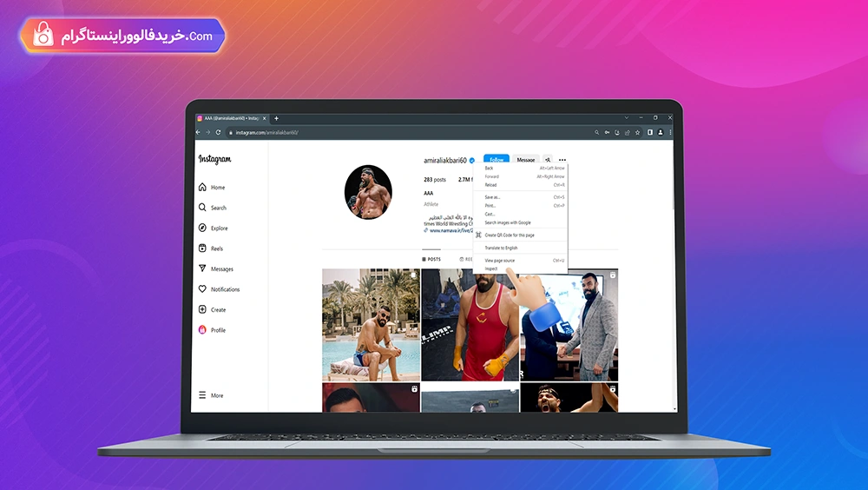
Task: Choose Back in the context menu
Action: 520,168
